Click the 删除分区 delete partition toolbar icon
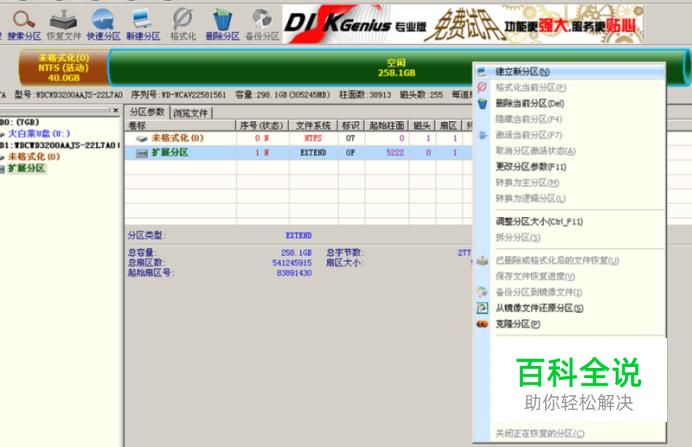The image size is (692, 447). pos(222,25)
